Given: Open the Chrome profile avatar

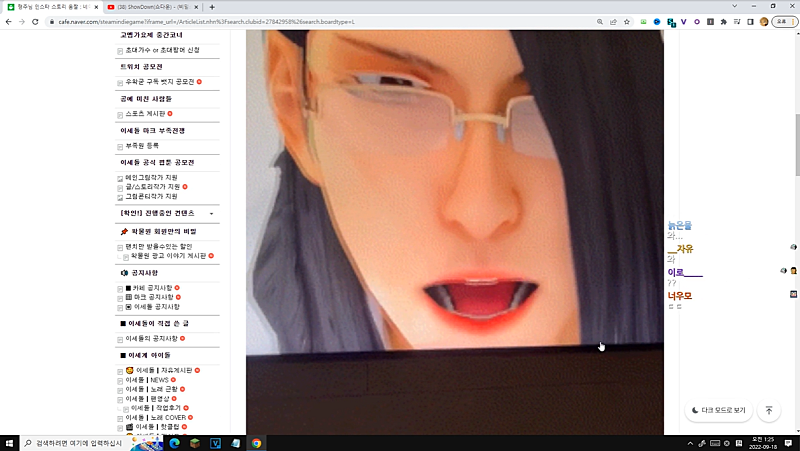Looking at the screenshot, I should 764,22.
